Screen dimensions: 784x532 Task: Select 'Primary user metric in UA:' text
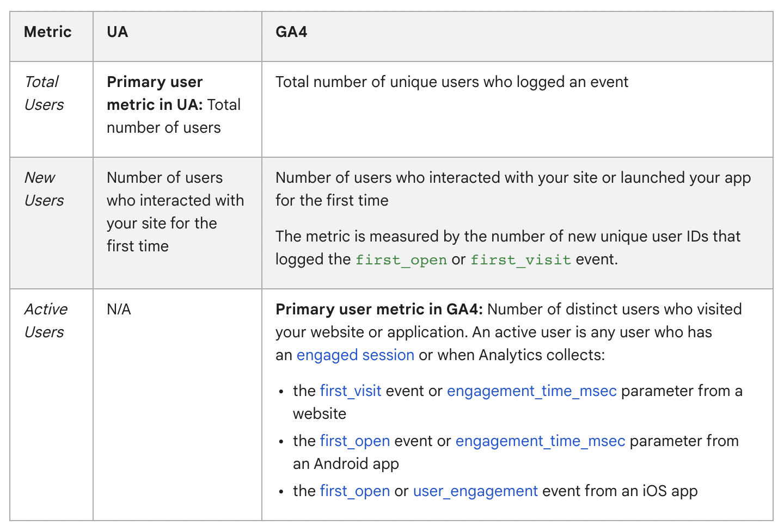coord(155,93)
